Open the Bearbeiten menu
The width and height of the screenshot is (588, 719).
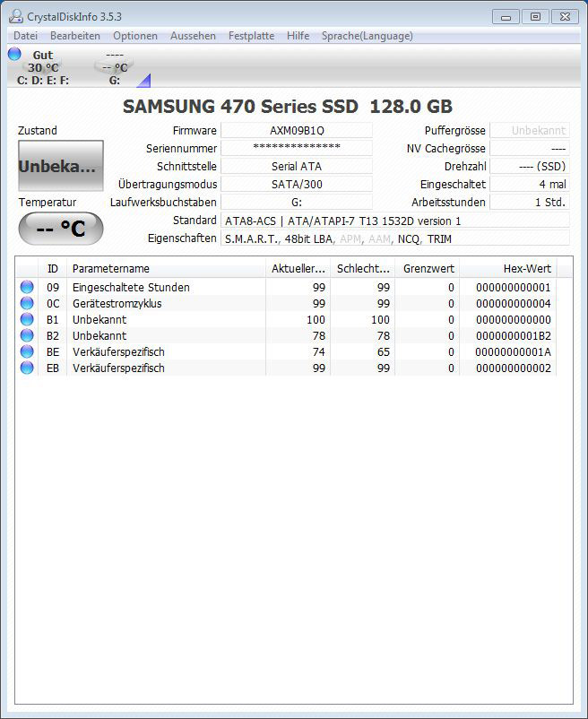pyautogui.click(x=75, y=36)
